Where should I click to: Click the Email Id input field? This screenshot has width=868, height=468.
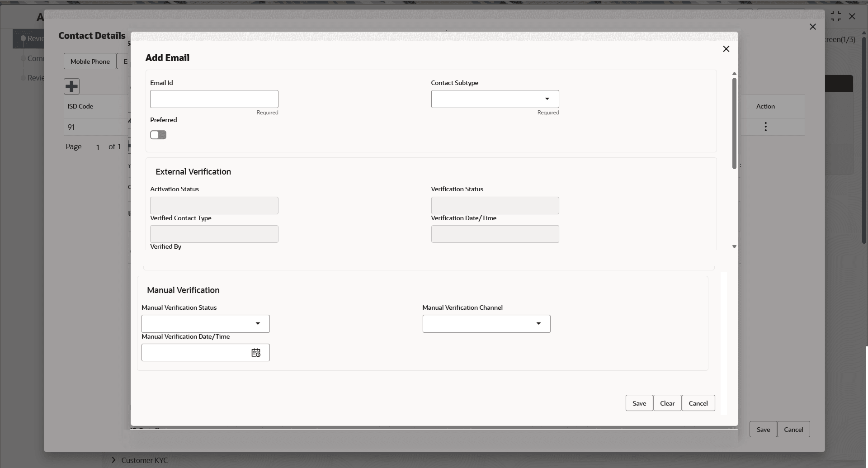click(214, 99)
